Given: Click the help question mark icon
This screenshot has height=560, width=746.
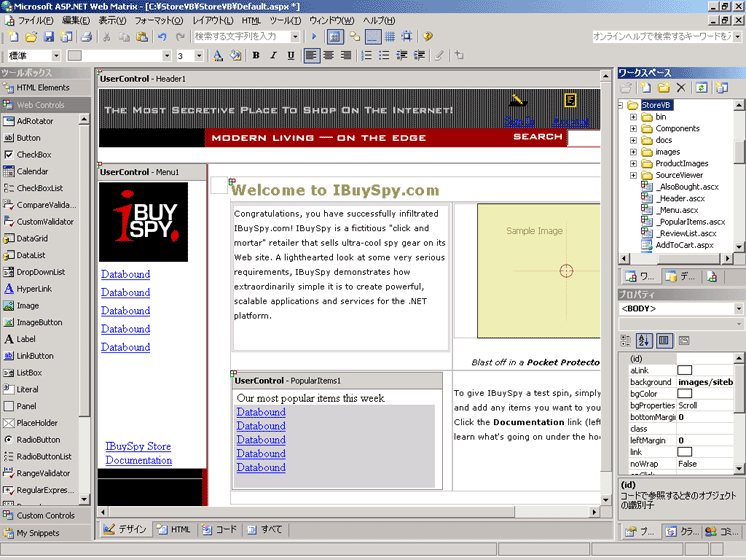Looking at the screenshot, I should [428, 36].
